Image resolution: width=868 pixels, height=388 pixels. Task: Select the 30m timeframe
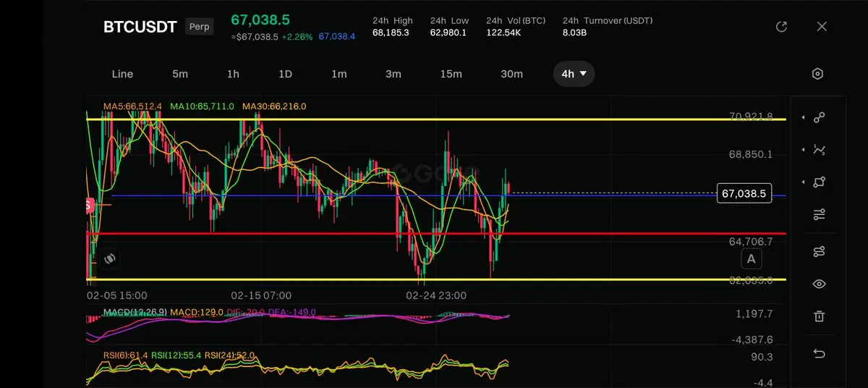click(x=511, y=74)
